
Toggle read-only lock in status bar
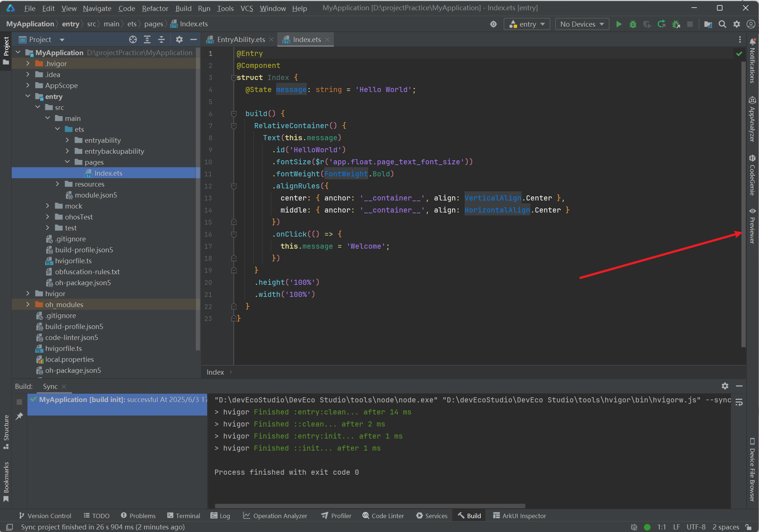click(748, 527)
